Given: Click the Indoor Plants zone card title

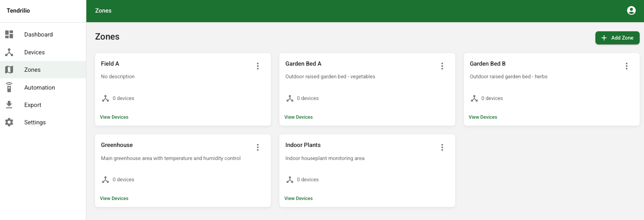Looking at the screenshot, I should click(303, 145).
